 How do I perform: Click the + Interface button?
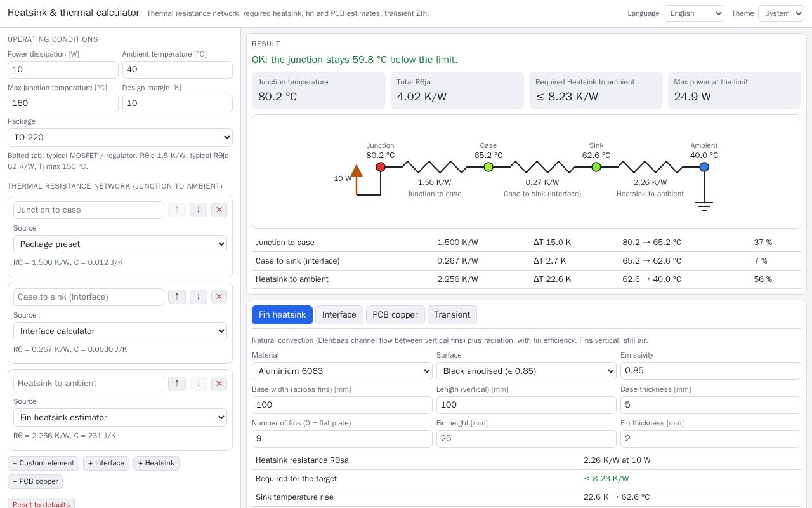click(106, 463)
